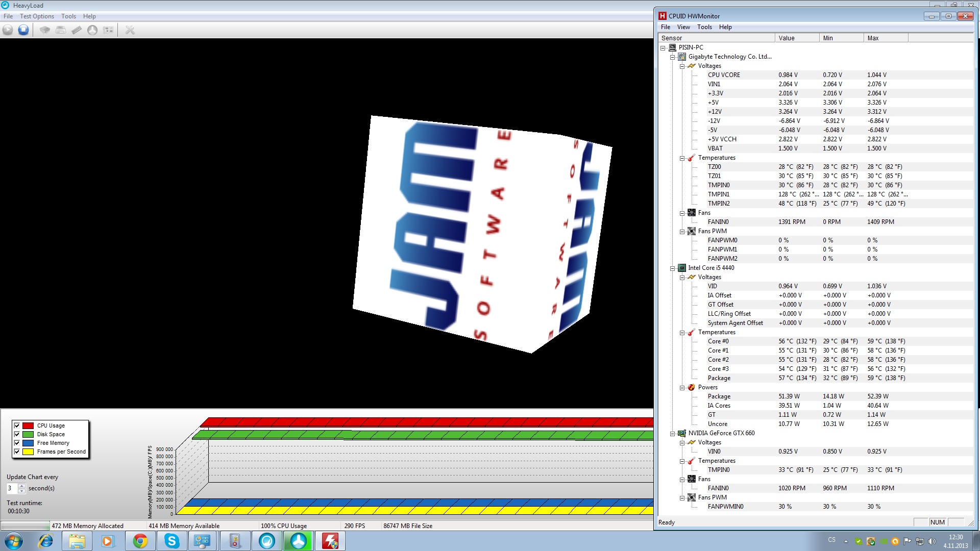Image resolution: width=980 pixels, height=551 pixels.
Task: Collapse the Powers section under Intel Core
Action: click(682, 388)
